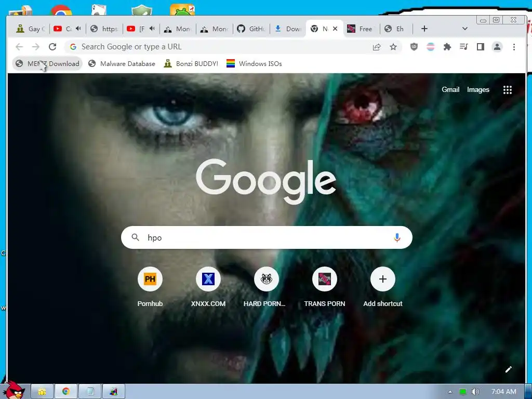
Task: Open the Start button with red bird icon
Action: (14, 390)
